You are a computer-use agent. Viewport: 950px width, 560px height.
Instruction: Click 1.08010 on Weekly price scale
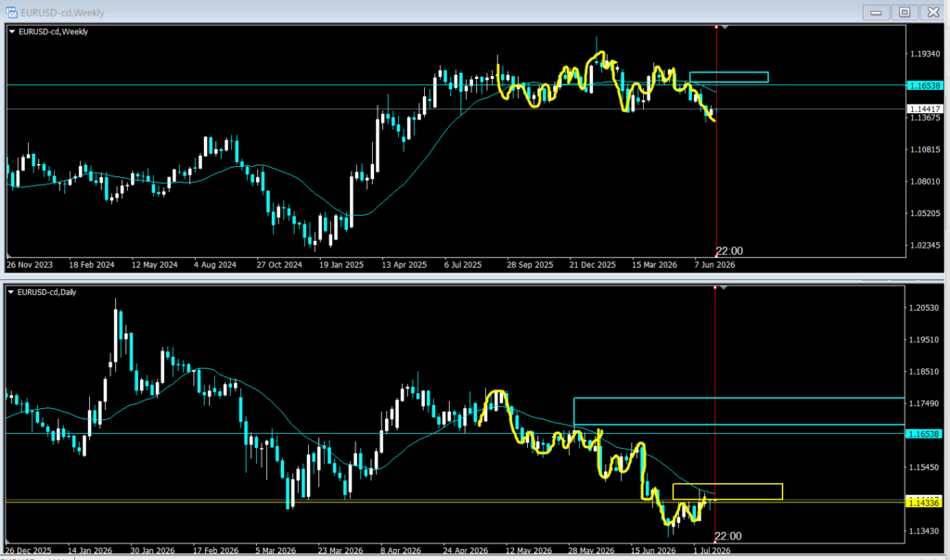(925, 181)
